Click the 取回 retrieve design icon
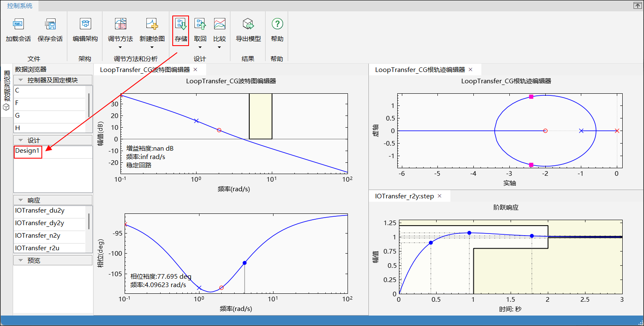The height and width of the screenshot is (326, 644). point(200,25)
